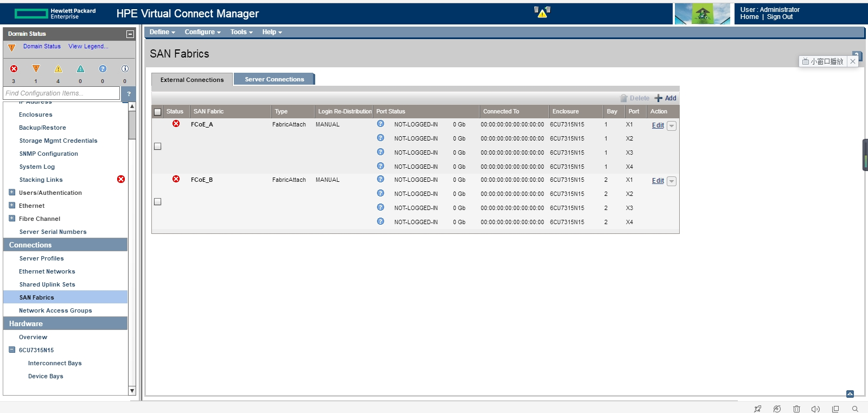Collapse the 6CU7315N15 enclosure node

tap(12, 350)
